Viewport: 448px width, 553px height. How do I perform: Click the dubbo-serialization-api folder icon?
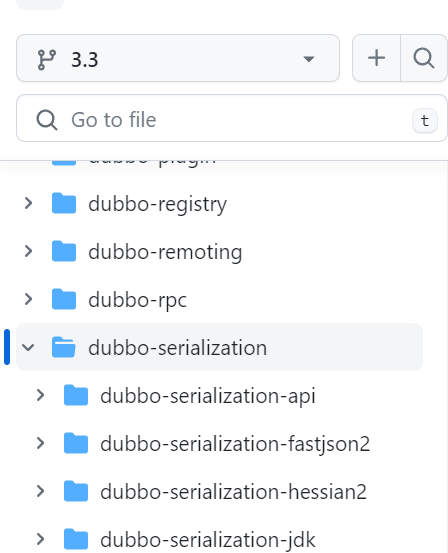tap(76, 395)
